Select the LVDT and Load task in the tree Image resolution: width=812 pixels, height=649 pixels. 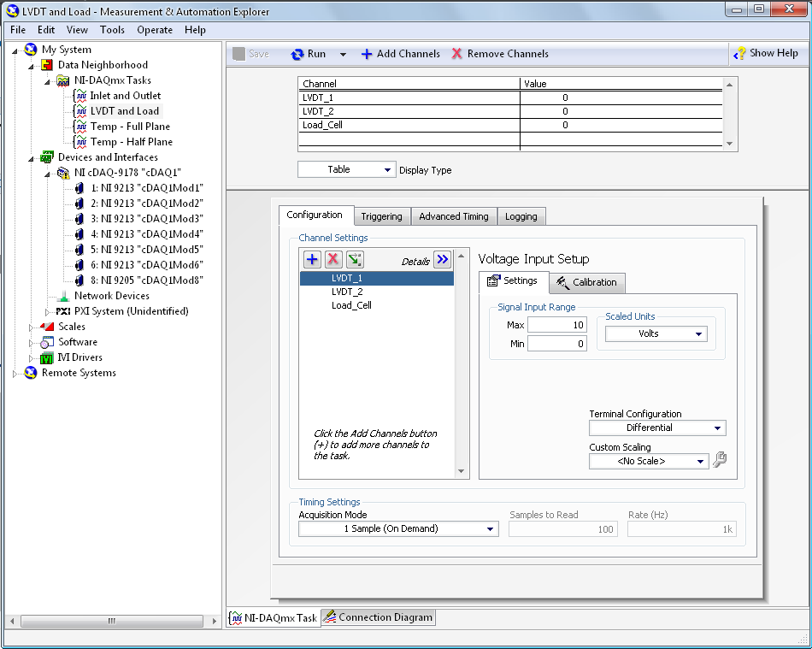coord(124,111)
